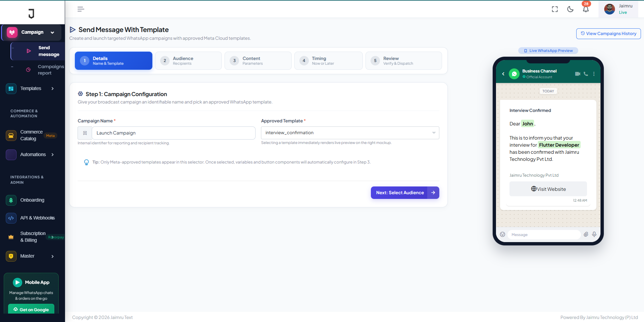Open API & Webhooks menu label
This screenshot has width=644, height=322.
coord(37,218)
